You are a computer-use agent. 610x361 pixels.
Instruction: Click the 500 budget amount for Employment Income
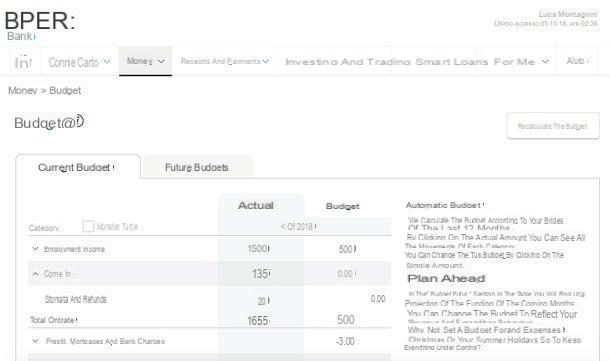(346, 249)
